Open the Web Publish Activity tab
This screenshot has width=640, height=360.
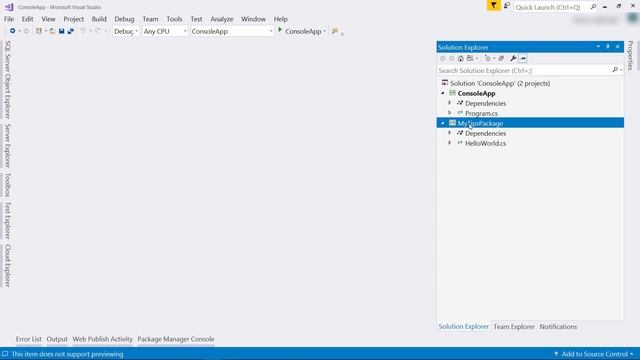(x=102, y=339)
